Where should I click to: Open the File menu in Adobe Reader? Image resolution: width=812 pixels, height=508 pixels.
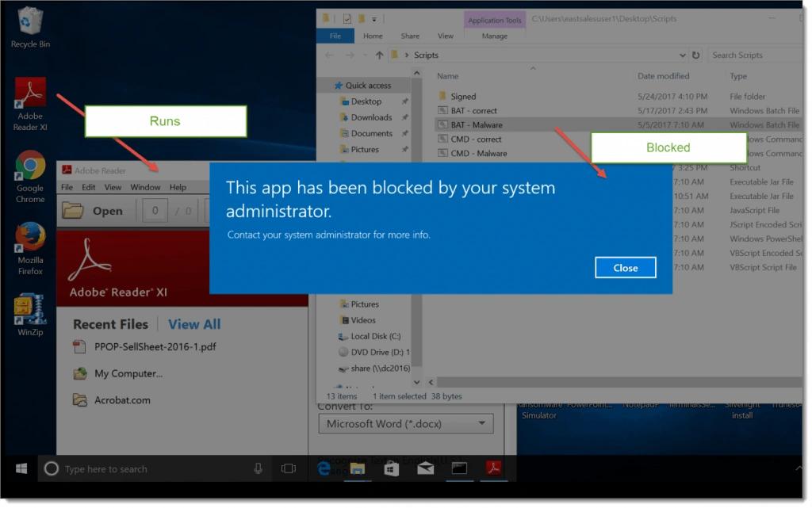(67, 187)
